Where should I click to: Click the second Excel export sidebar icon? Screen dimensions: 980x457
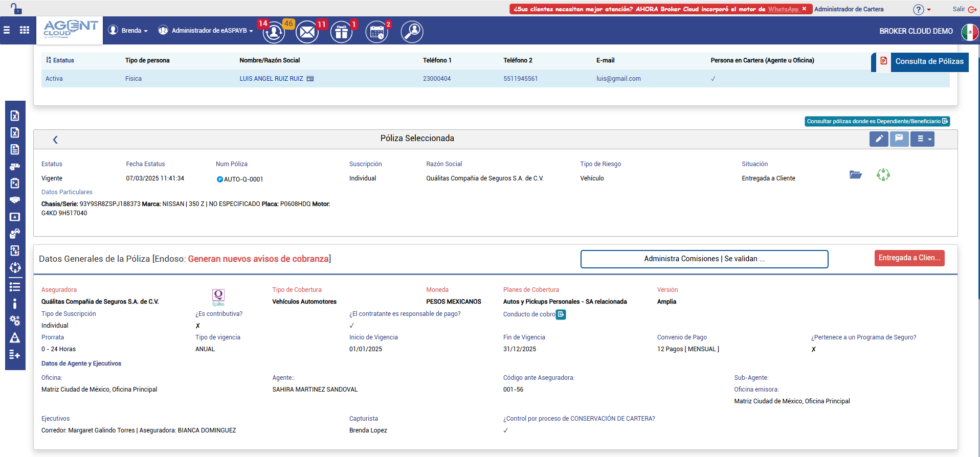coord(15,133)
